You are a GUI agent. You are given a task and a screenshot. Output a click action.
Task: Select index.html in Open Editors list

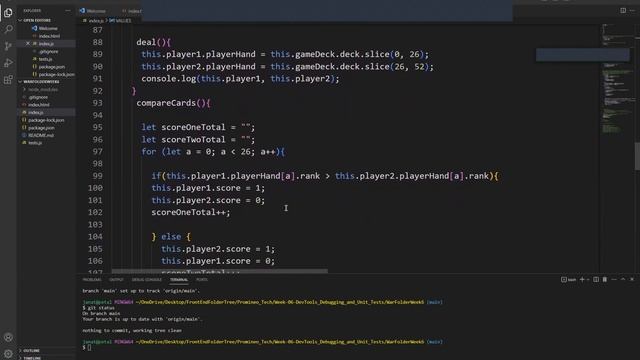coord(49,36)
